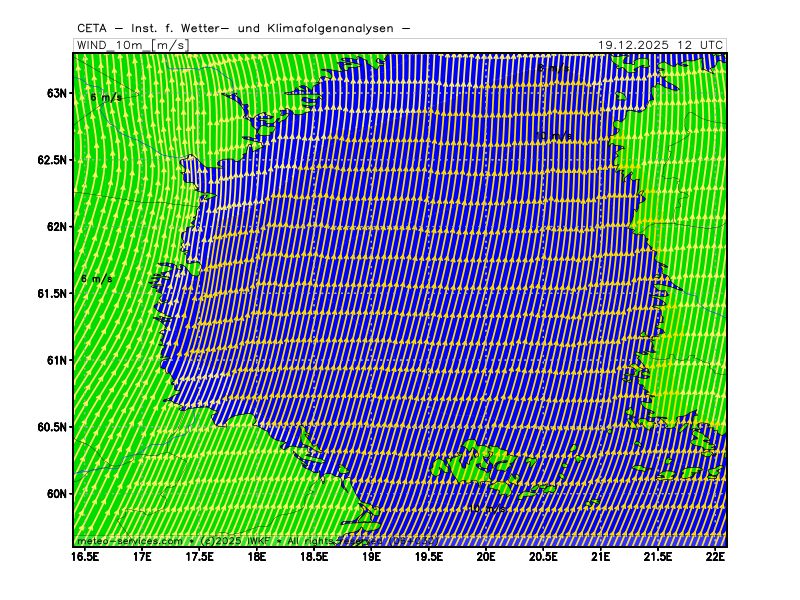
Task: Click the CETA chart title text
Action: coord(243,28)
